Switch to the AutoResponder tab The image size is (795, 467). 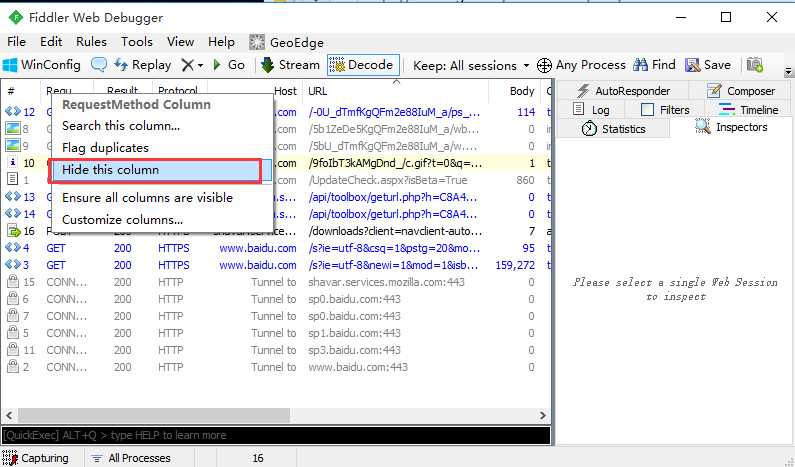pyautogui.click(x=623, y=91)
